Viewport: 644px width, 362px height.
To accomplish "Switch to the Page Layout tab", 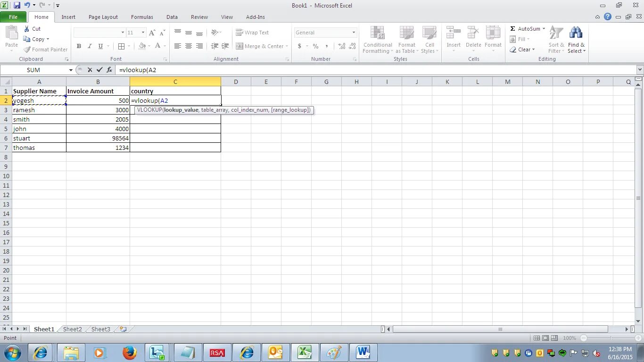I will [x=103, y=17].
